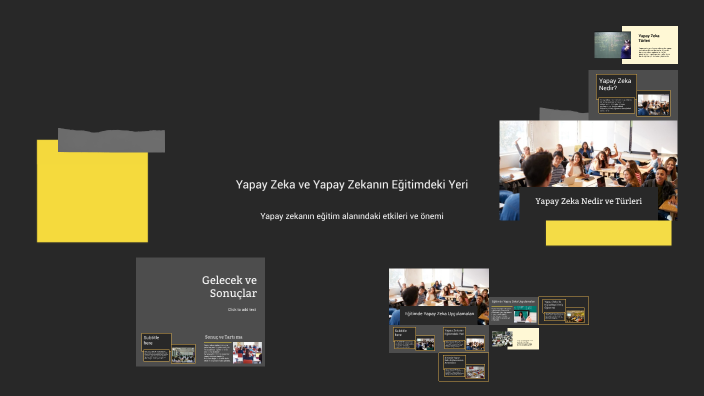Open the "Sonuç ve Tartışma" subtopic heading
Image resolution: width=704 pixels, height=396 pixels.
coord(224,337)
